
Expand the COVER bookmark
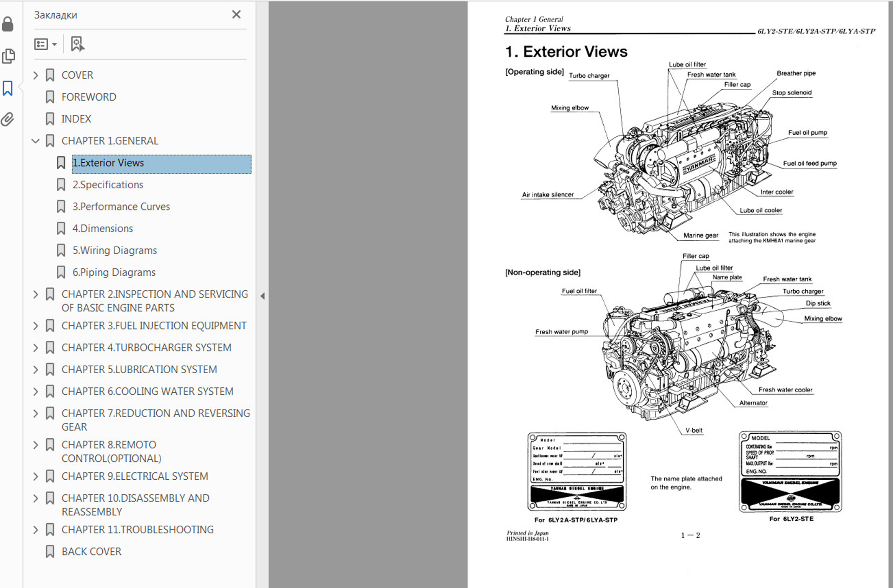[x=36, y=75]
